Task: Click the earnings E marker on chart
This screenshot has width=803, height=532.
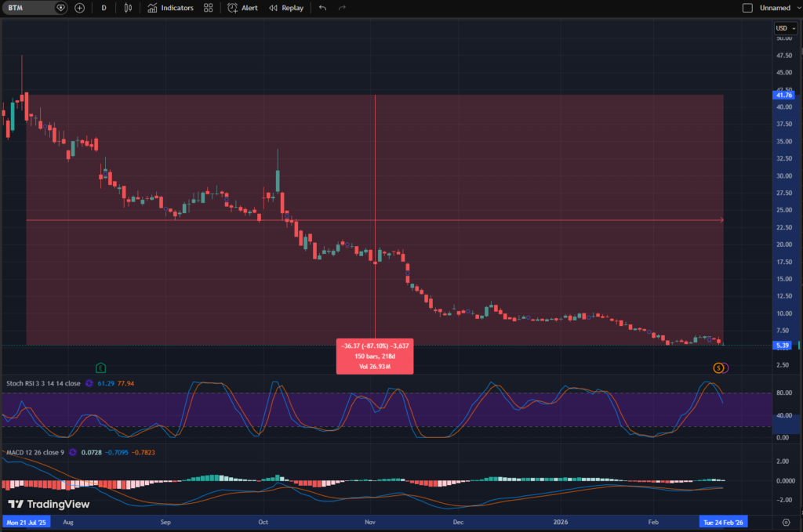Action: click(x=100, y=367)
